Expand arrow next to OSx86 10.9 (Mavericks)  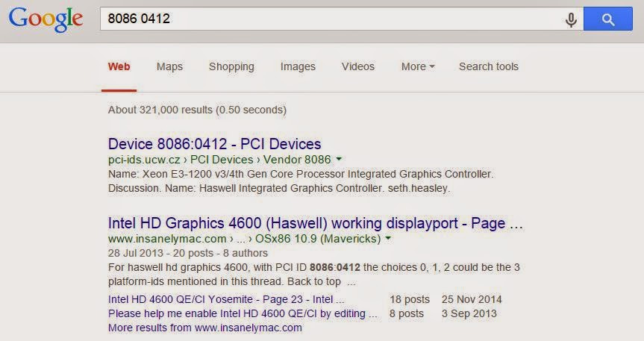click(x=388, y=238)
